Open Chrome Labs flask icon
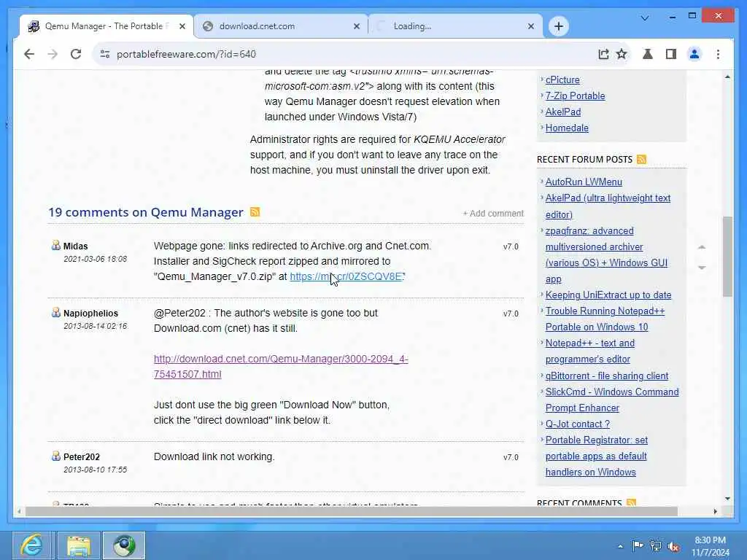The width and height of the screenshot is (747, 560). tap(648, 54)
